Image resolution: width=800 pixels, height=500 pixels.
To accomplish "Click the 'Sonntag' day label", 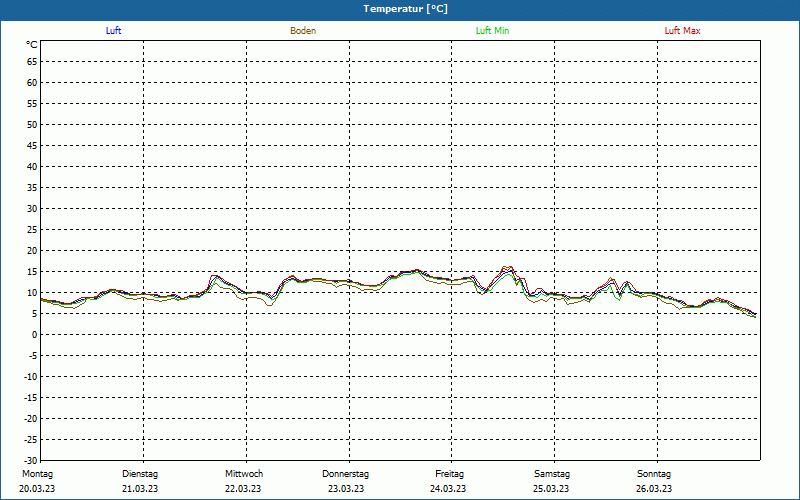I will point(654,474).
